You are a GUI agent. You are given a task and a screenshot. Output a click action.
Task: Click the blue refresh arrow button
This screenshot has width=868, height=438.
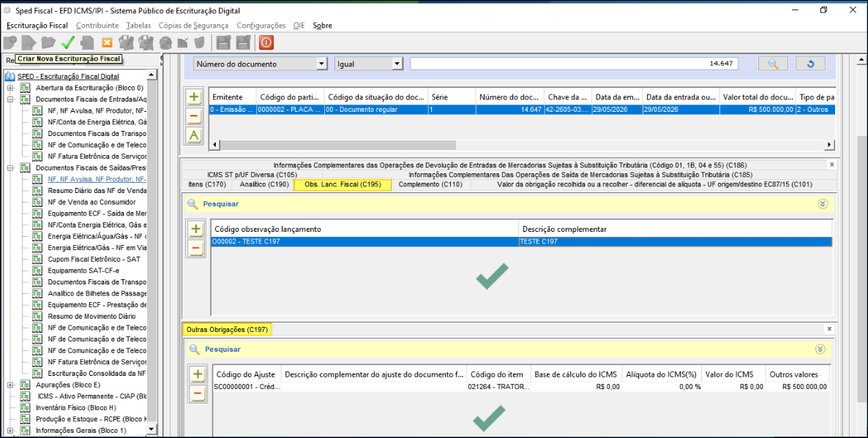[x=810, y=64]
